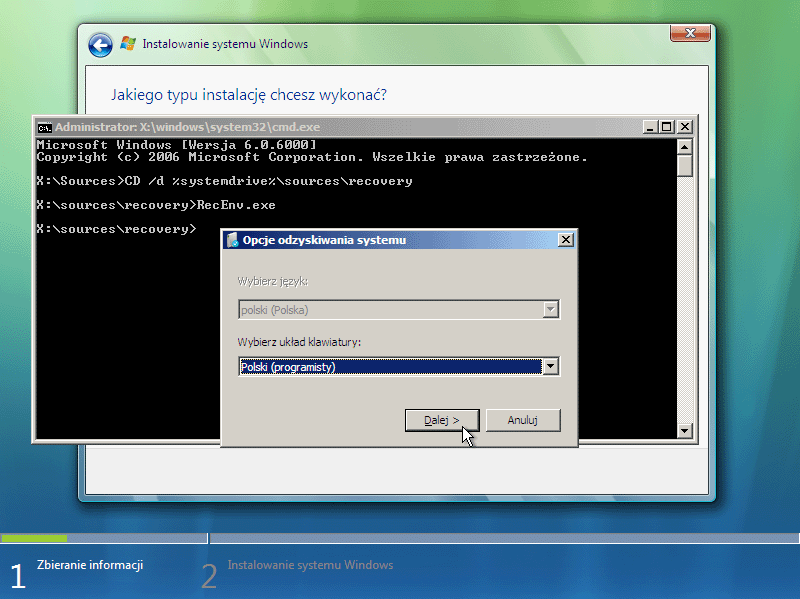Click the console vertical scrollbar thumb
Image resolution: width=800 pixels, height=599 pixels.
pos(684,166)
